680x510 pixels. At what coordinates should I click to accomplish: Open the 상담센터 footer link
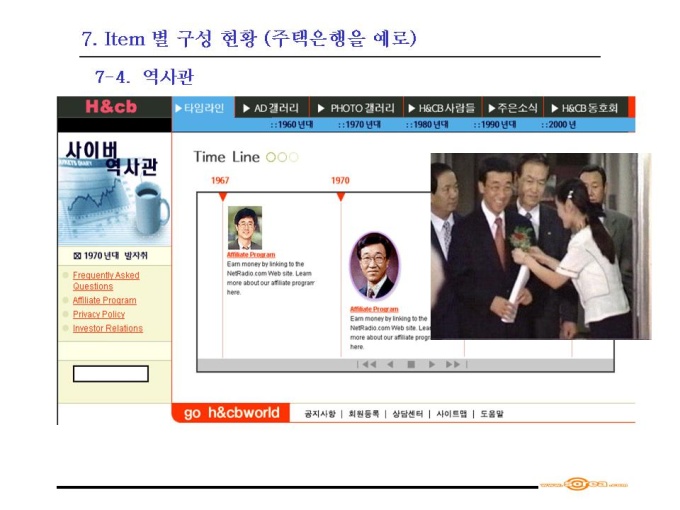407,414
